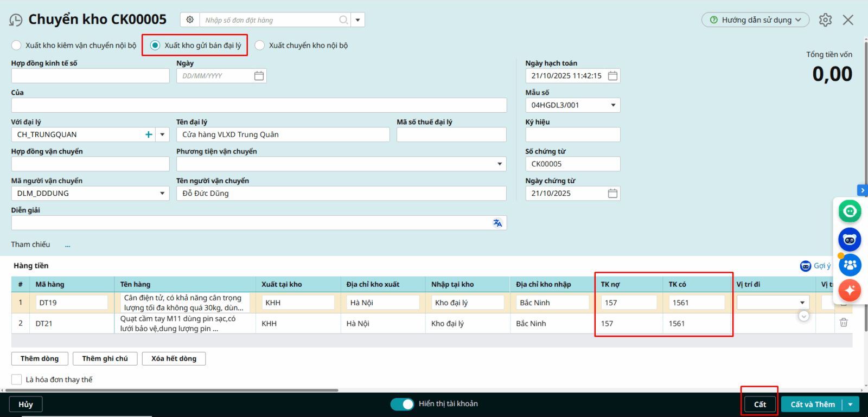868x417 pixels.
Task: Open the orange sparkle AI assistant icon
Action: (850, 290)
